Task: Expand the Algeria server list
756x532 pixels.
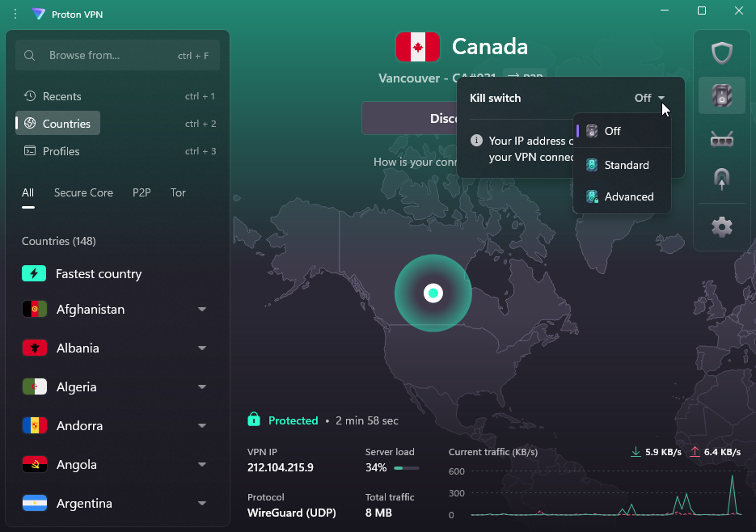Action: (202, 386)
